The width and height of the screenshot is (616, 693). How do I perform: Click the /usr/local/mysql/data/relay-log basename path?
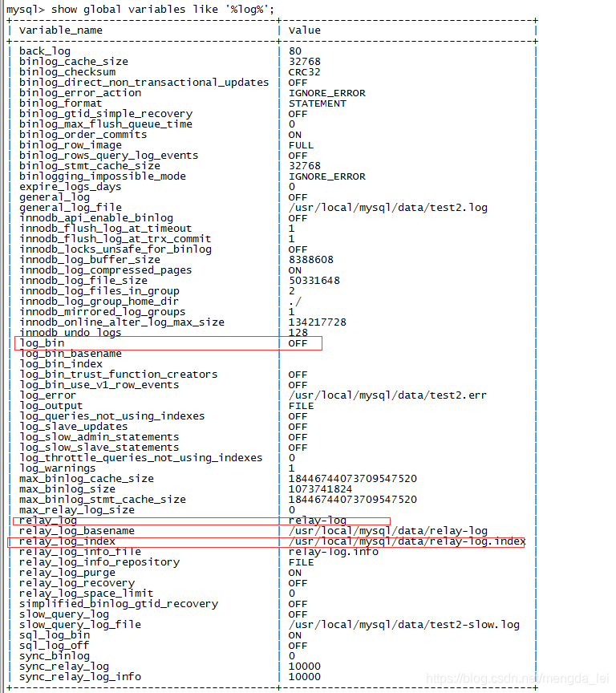pyautogui.click(x=388, y=531)
